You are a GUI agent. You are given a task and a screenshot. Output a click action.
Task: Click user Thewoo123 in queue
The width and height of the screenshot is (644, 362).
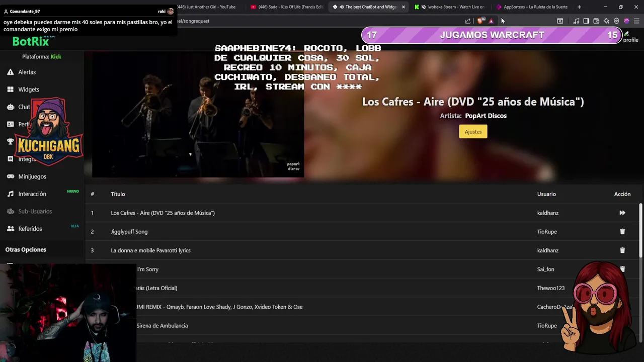coord(550,288)
